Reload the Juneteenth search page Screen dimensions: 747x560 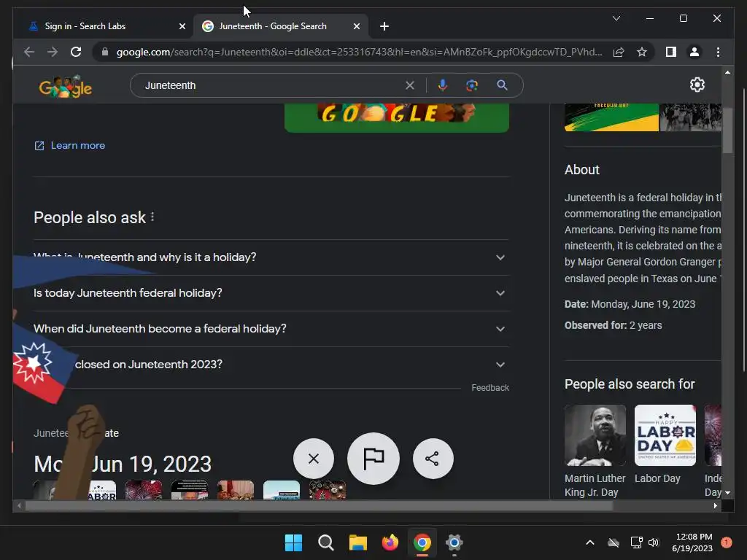[x=76, y=52]
